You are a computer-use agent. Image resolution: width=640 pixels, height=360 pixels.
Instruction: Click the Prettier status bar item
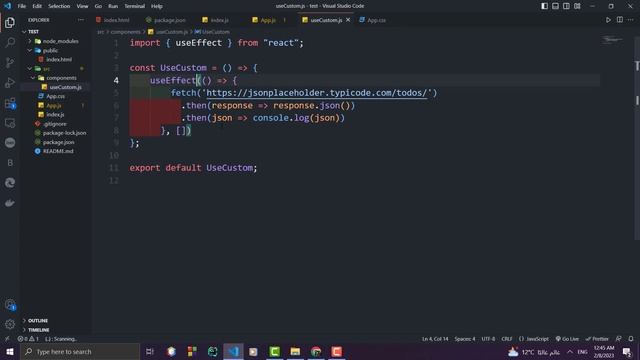pyautogui.click(x=597, y=339)
